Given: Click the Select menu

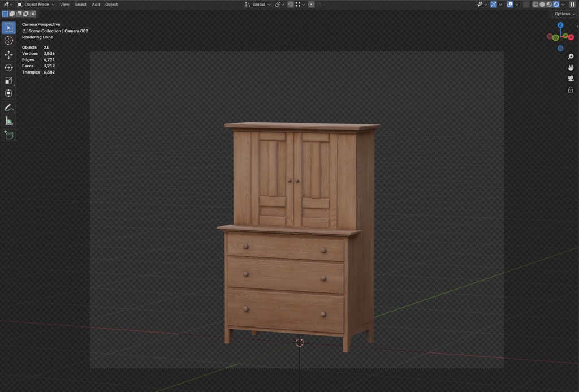Looking at the screenshot, I should point(81,4).
